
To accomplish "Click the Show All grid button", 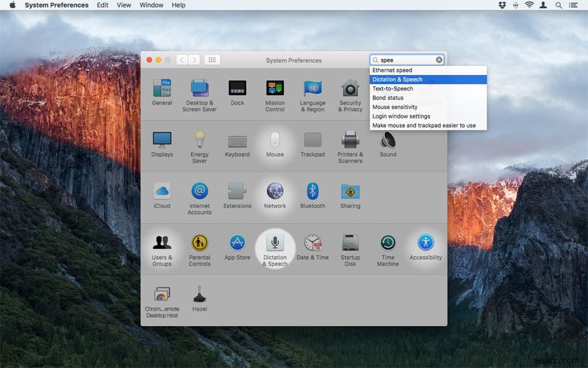I will point(212,60).
